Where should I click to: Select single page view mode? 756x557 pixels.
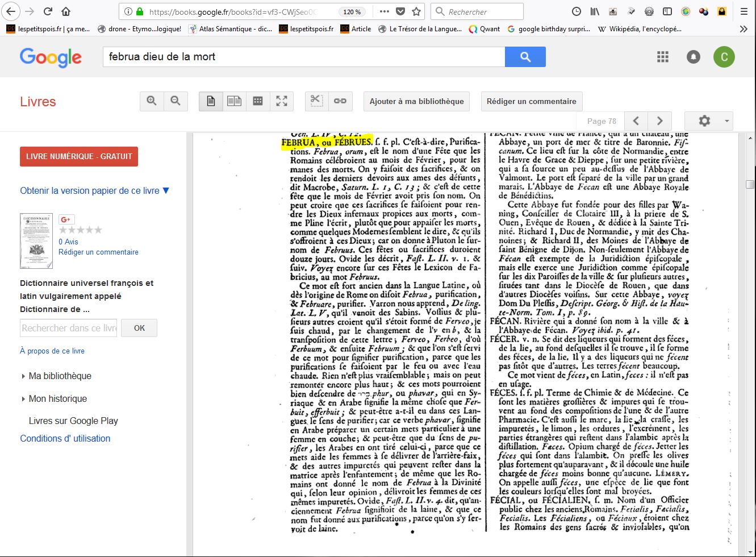(211, 101)
